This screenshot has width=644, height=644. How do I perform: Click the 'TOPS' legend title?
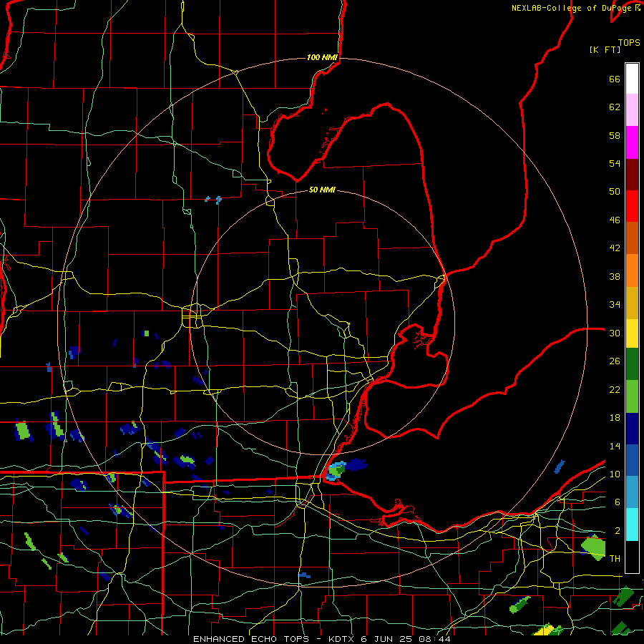coord(629,42)
